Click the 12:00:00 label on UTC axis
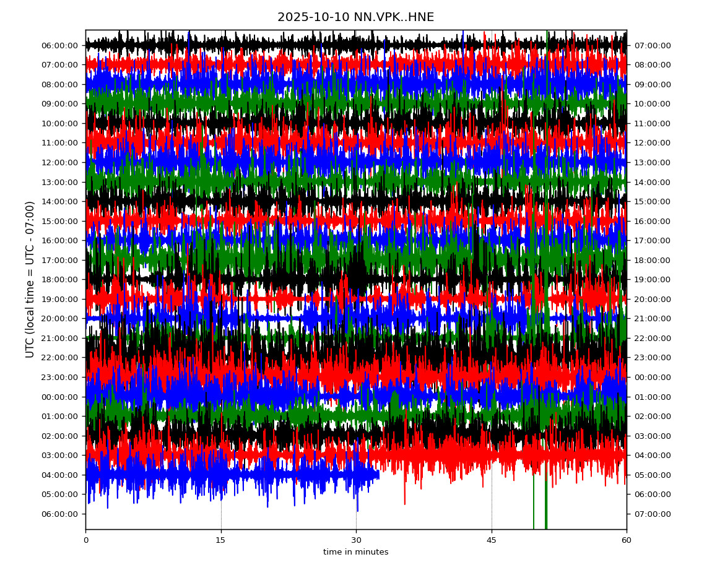 click(x=61, y=162)
